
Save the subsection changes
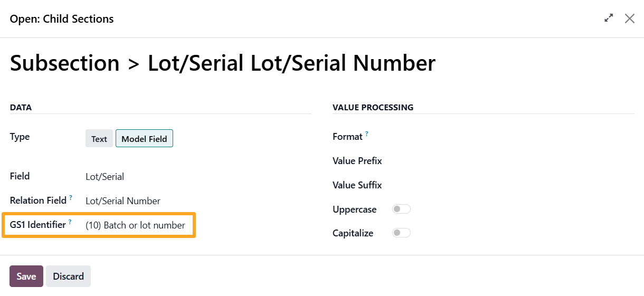pos(26,276)
